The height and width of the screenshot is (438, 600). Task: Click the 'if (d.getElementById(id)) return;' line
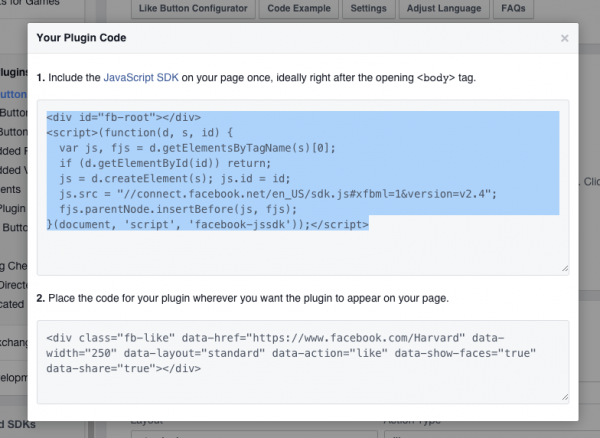[x=165, y=163]
